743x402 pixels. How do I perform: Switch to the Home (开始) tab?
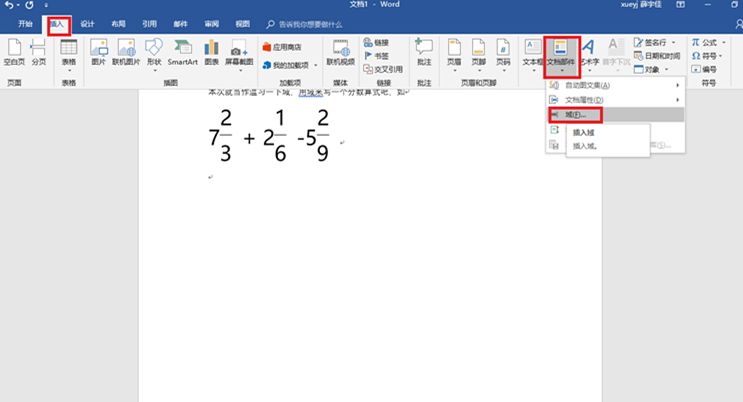coord(25,24)
